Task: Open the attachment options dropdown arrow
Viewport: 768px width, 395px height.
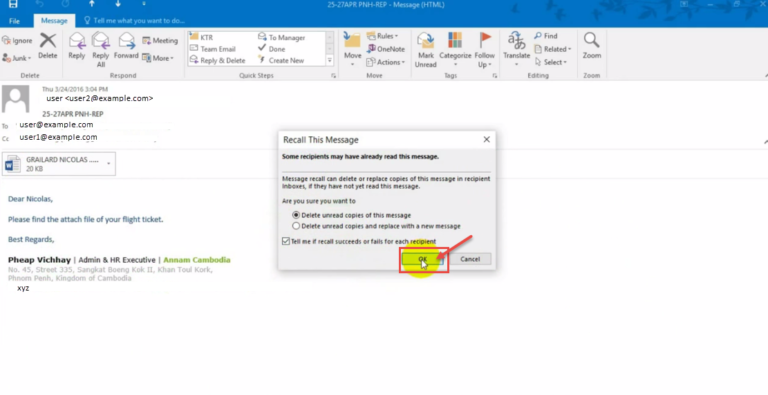Action: pyautogui.click(x=109, y=164)
